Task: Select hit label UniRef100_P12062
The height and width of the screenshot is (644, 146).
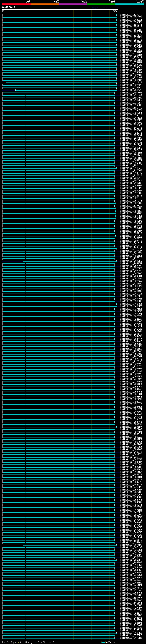Action: tap(131, 170)
